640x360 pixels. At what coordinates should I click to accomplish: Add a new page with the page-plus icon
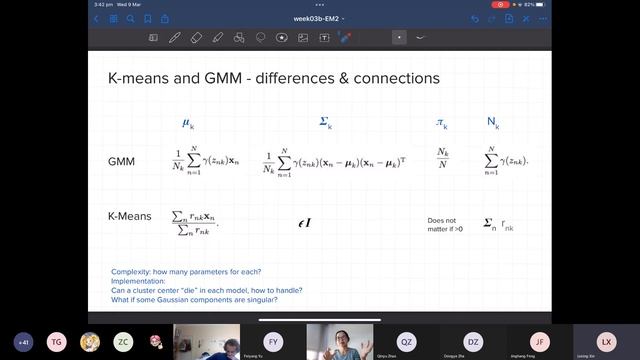(509, 19)
